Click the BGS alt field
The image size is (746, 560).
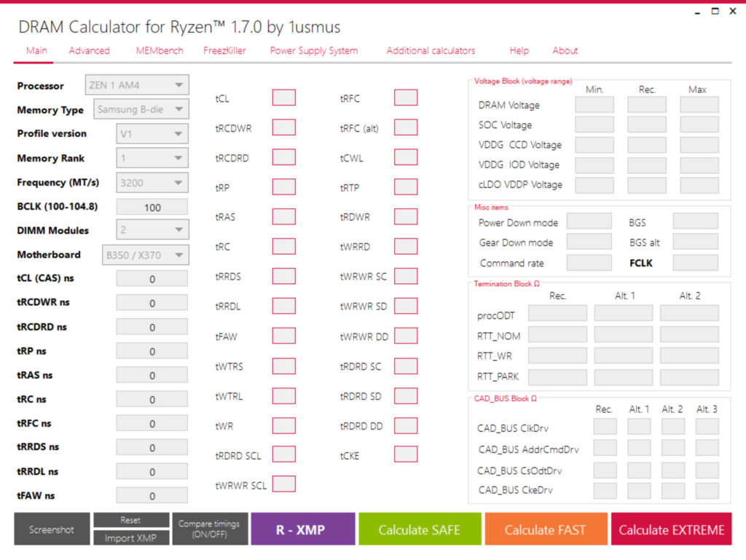[696, 242]
